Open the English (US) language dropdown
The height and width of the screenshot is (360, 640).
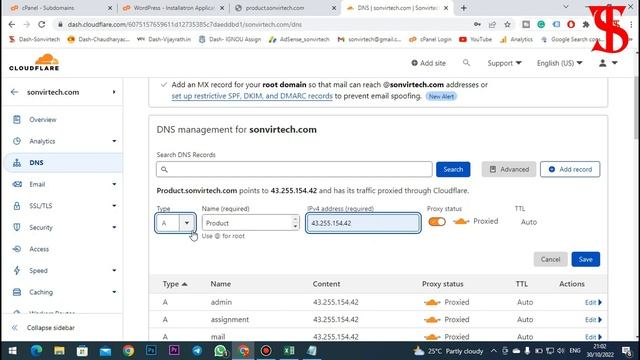[560, 63]
